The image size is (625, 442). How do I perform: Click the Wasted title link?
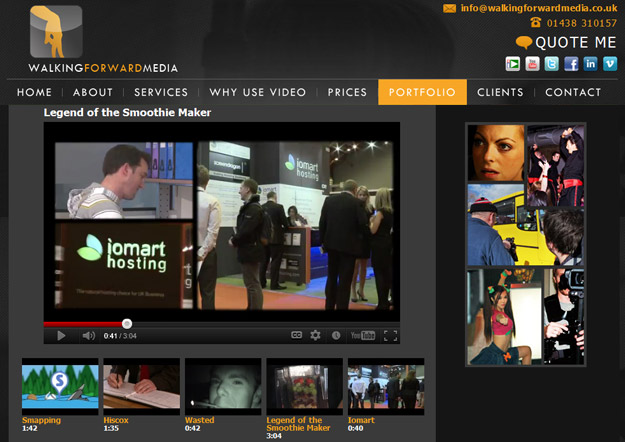pos(199,420)
